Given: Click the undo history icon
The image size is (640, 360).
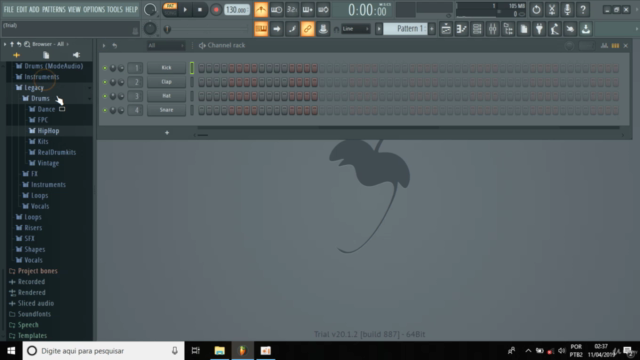Looking at the screenshot, I should tap(536, 9).
